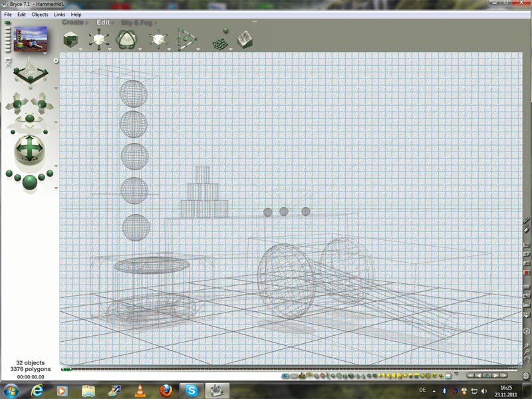Click the director's chair icon
This screenshot has width=532, height=399.
[8, 62]
